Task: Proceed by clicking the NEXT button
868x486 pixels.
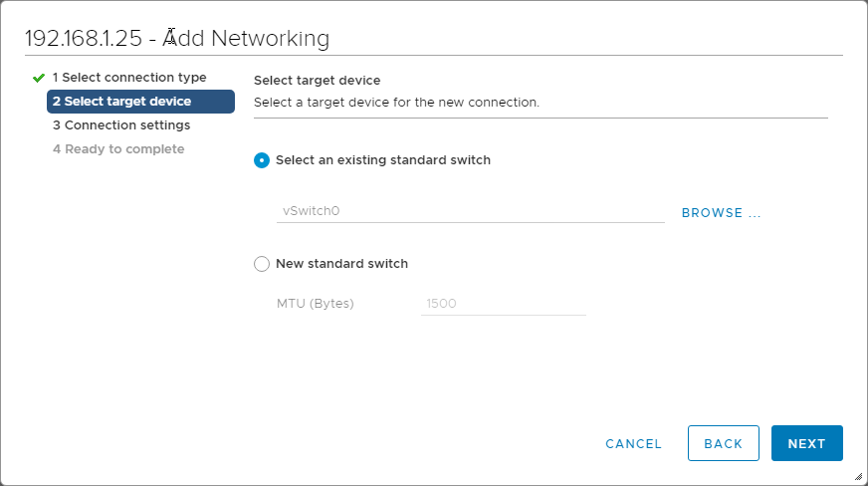Action: [x=807, y=443]
